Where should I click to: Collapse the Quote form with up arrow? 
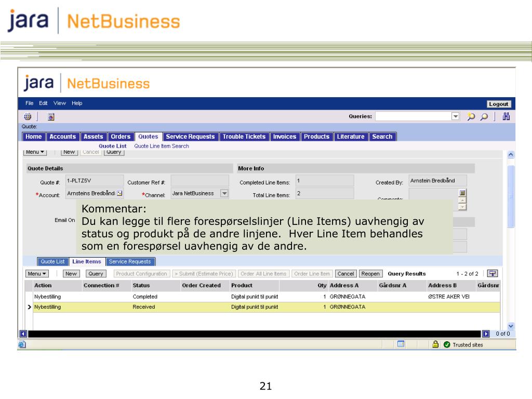click(x=511, y=155)
